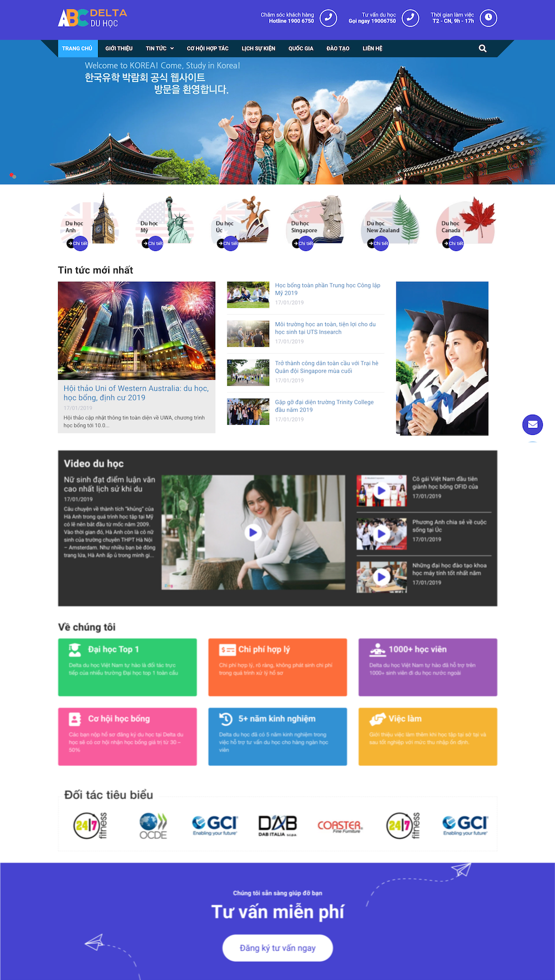Screen dimensions: 555x980
Task: Click the first 24|7 fitness partner logo
Action: (90, 825)
